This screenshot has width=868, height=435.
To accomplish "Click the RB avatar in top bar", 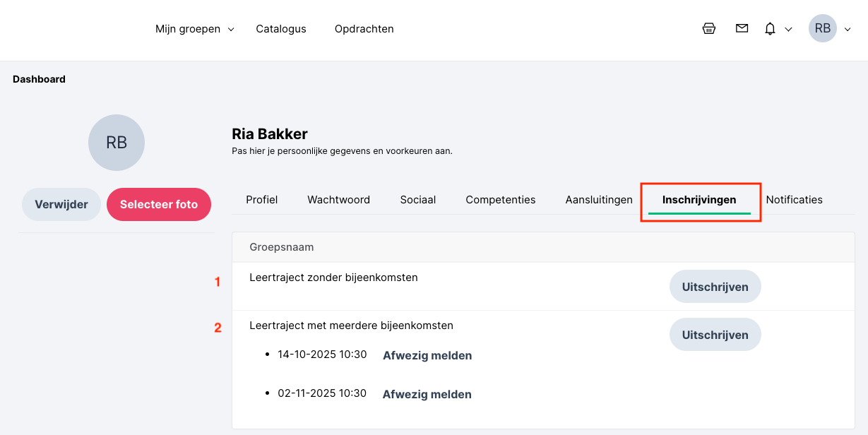I will tap(822, 29).
